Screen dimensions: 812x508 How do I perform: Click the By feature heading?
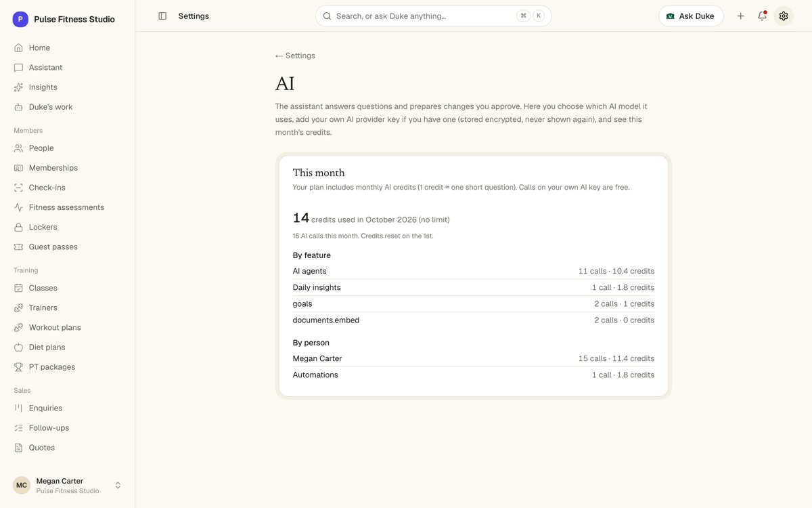point(311,255)
